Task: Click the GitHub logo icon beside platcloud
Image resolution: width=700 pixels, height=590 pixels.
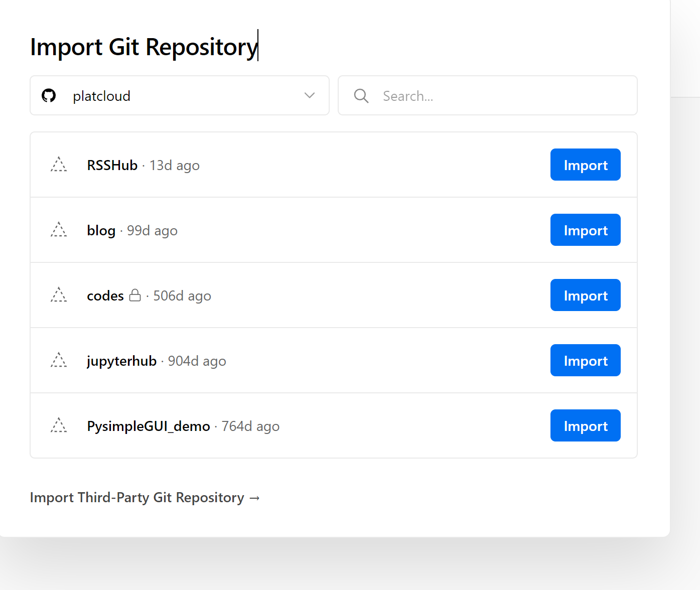Action: (49, 95)
